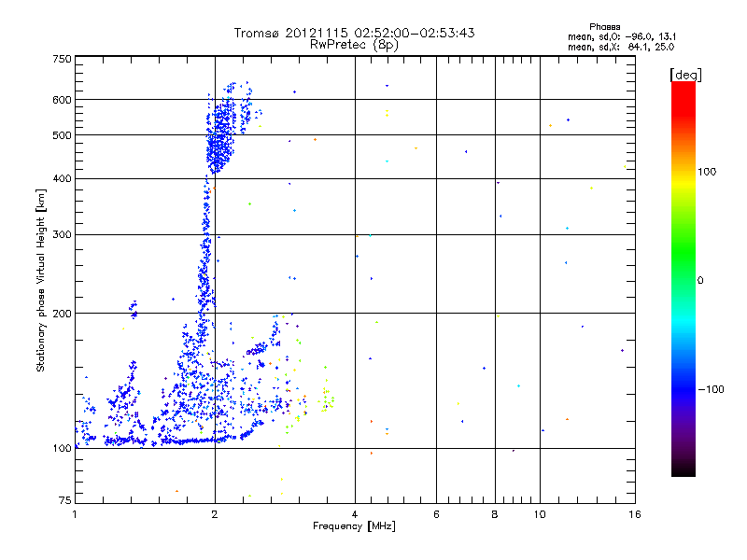Click the colorbar tick label '-100'
This screenshot has height=560, width=747.
(x=711, y=389)
